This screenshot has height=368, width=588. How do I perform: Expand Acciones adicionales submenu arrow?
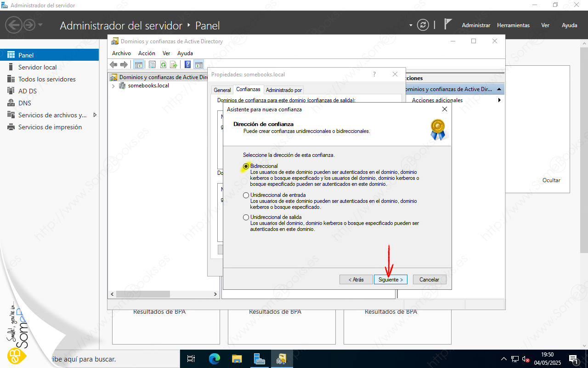click(499, 100)
